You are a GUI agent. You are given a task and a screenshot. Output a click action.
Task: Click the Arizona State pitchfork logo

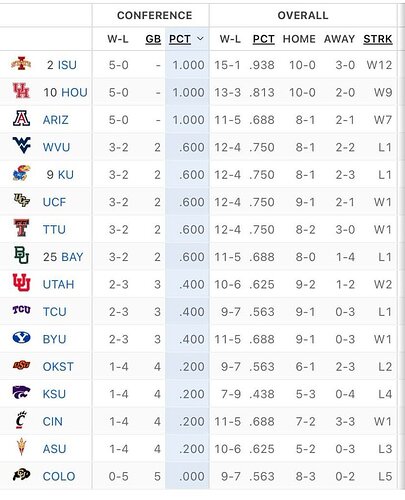21,447
